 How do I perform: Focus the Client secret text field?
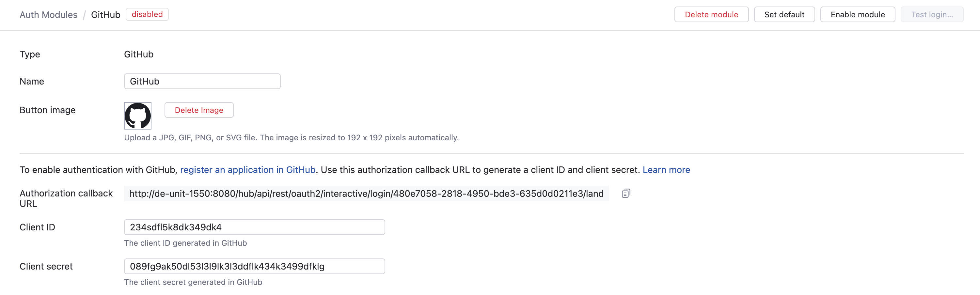(x=254, y=267)
